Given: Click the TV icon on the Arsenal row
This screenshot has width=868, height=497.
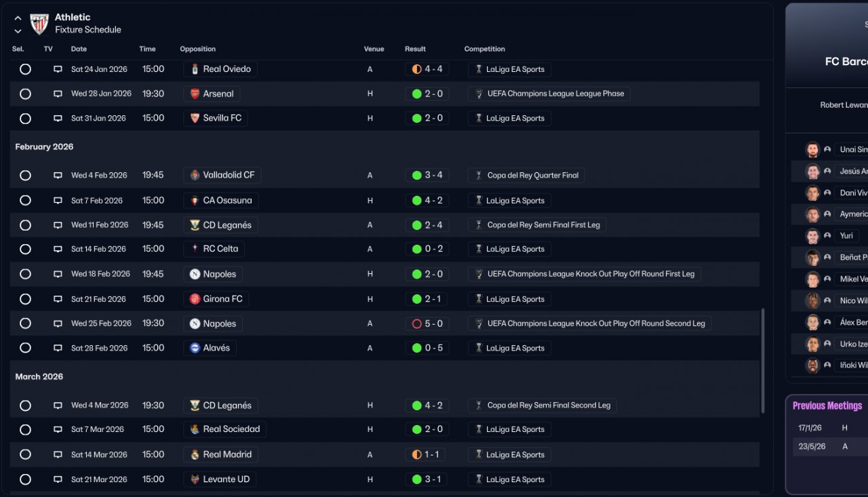Looking at the screenshot, I should (x=58, y=94).
